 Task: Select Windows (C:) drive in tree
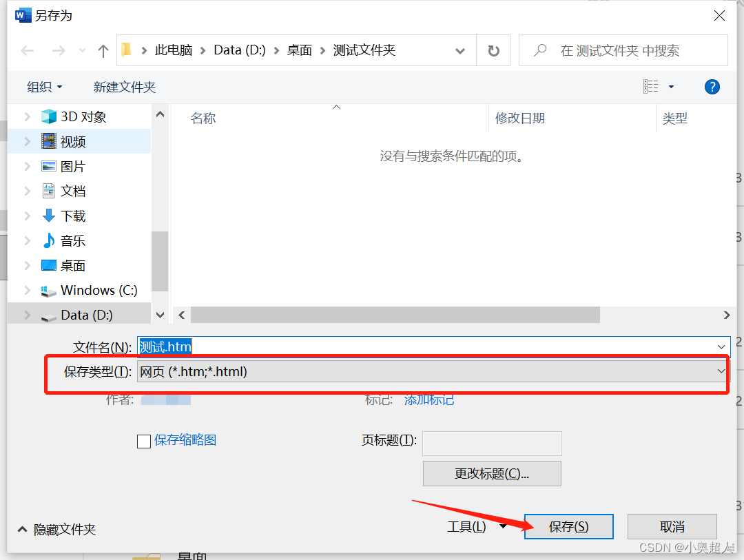(x=99, y=290)
